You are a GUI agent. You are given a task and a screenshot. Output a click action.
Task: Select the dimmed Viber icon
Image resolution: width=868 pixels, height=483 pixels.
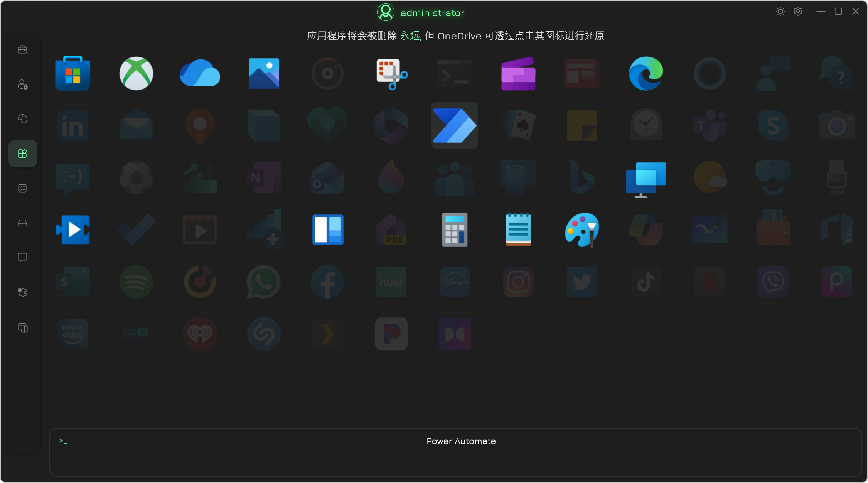pyautogui.click(x=773, y=282)
